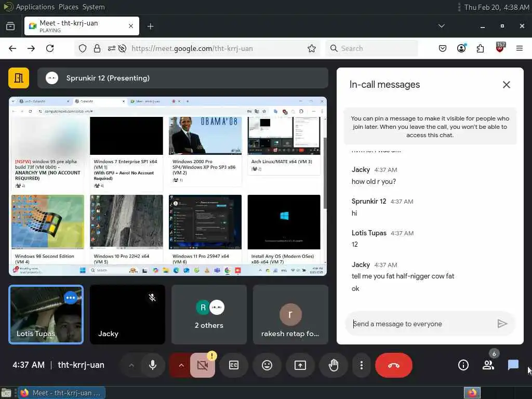Viewport: 532px width, 399px height.
Task: Click Jacky's message 'how old r you?'
Action: coord(374,181)
